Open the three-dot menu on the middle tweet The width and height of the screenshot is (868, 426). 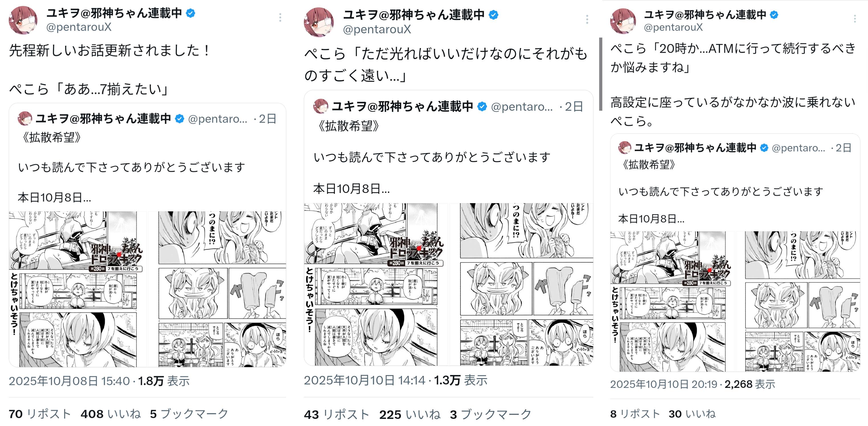587,20
